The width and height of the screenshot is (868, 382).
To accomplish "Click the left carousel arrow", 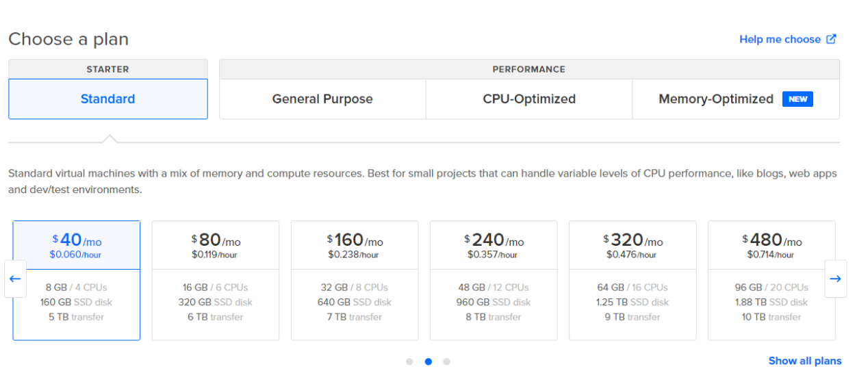I will [x=15, y=279].
